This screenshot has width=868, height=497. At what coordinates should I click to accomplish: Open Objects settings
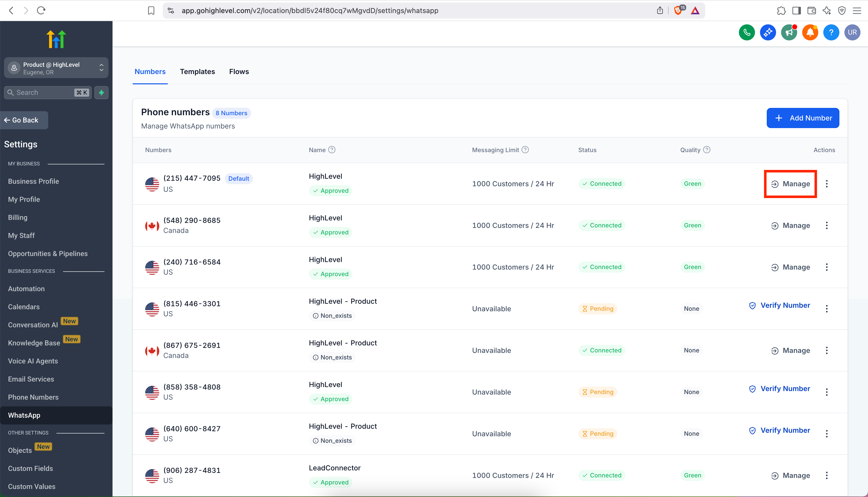[x=20, y=451]
